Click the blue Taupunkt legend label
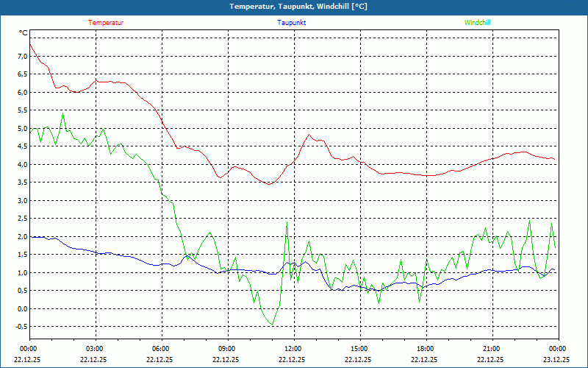Viewport: 588px width, 368px height. [291, 23]
